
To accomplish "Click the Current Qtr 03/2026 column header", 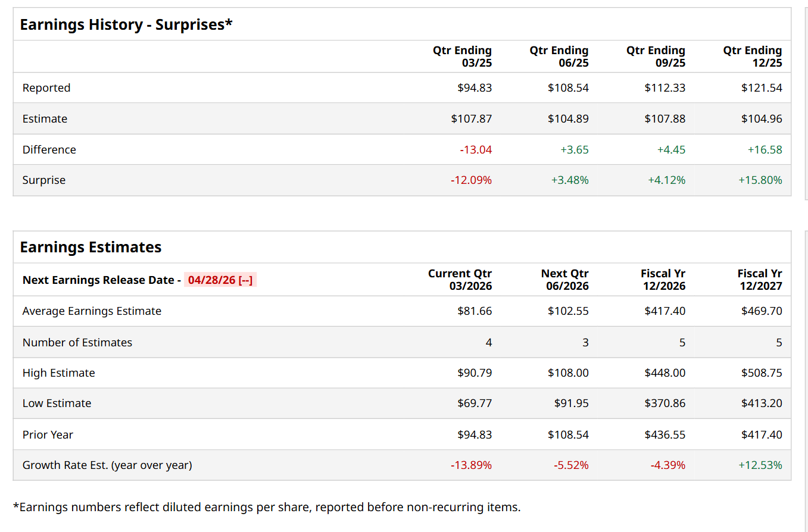I will [x=460, y=280].
